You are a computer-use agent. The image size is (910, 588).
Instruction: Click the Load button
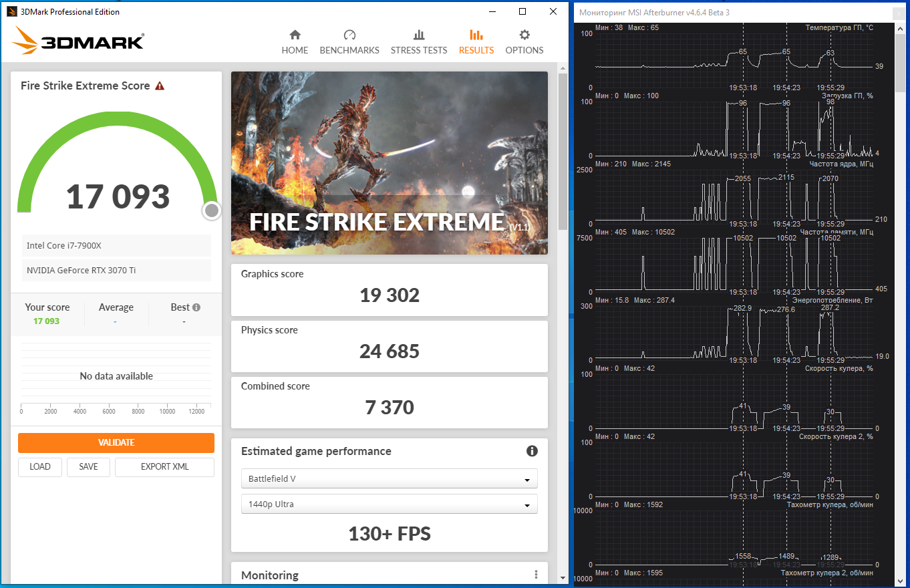coord(40,467)
